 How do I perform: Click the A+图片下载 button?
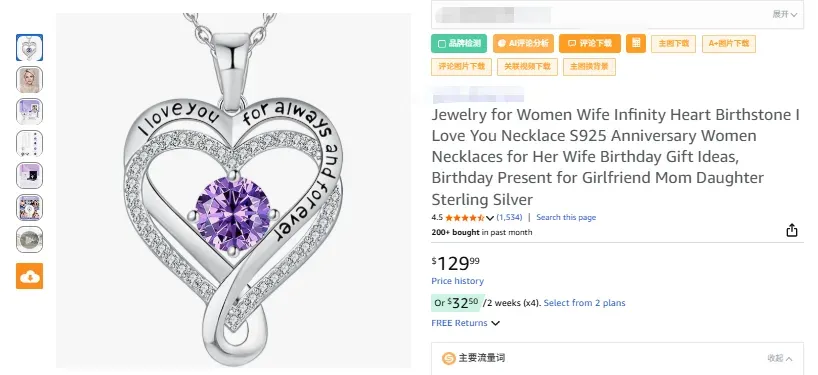tap(729, 44)
